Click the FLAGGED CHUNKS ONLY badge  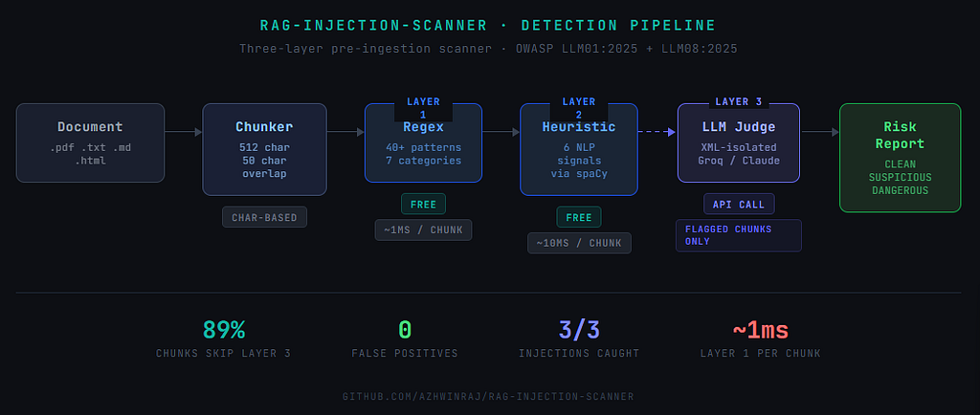coord(739,235)
